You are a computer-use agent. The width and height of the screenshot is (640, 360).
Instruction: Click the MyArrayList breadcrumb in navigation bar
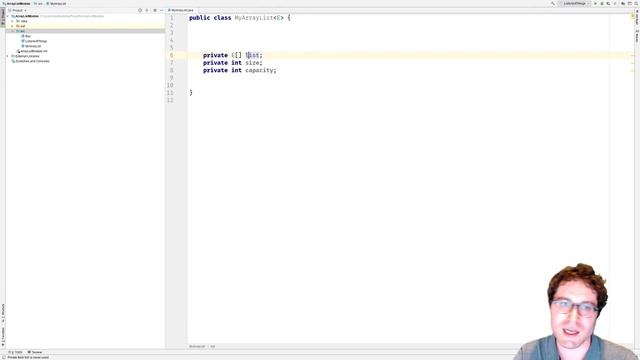coord(56,3)
